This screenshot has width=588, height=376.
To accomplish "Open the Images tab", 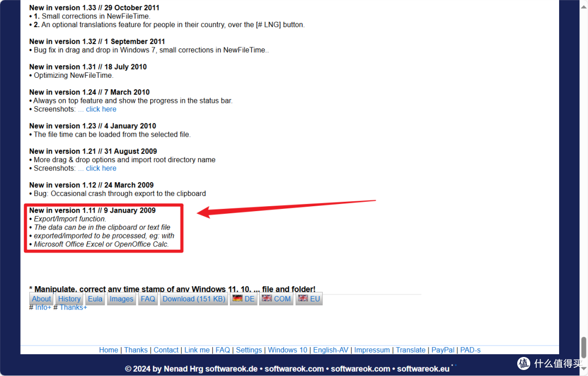I will 121,299.
